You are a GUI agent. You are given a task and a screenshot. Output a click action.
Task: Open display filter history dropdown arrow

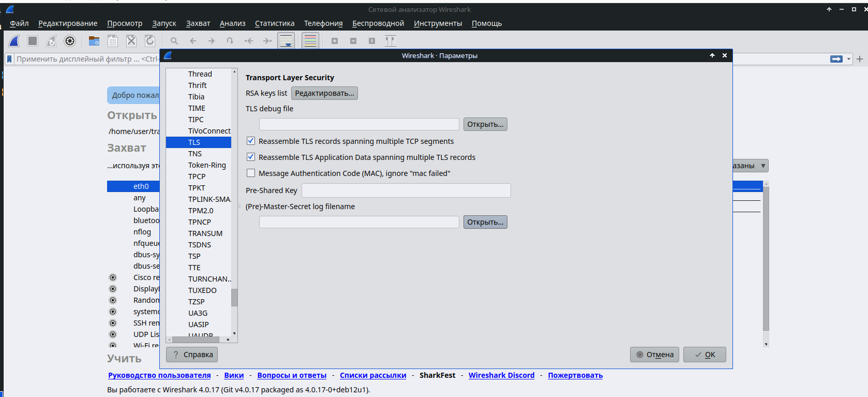pos(849,59)
